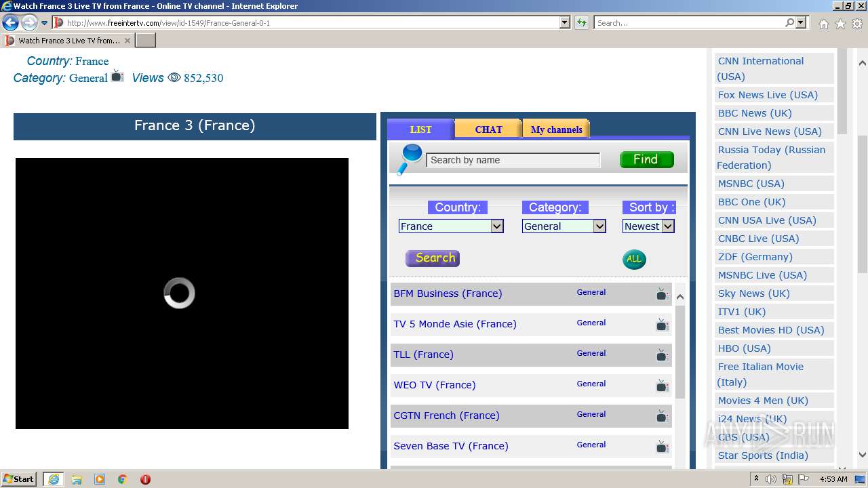This screenshot has width=868, height=488.
Task: Click the green Find button
Action: [x=647, y=159]
